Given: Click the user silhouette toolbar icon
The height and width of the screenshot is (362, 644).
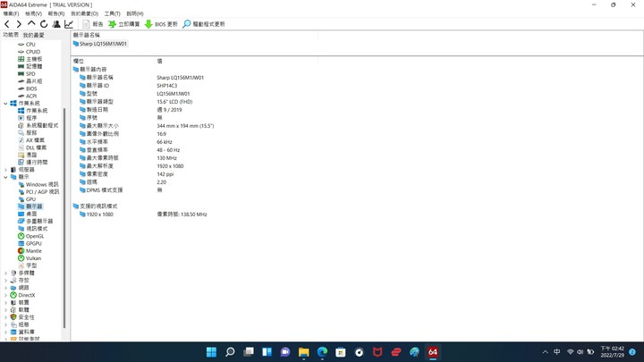Looking at the screenshot, I should [x=56, y=24].
